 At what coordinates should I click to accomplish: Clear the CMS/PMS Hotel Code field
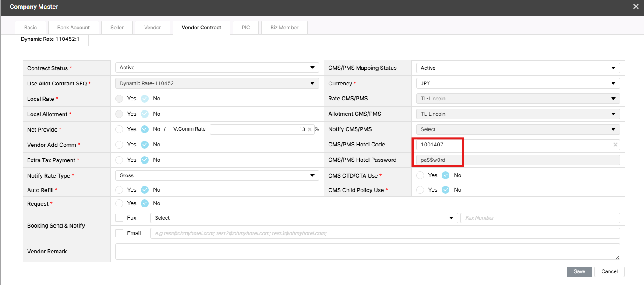tap(615, 145)
